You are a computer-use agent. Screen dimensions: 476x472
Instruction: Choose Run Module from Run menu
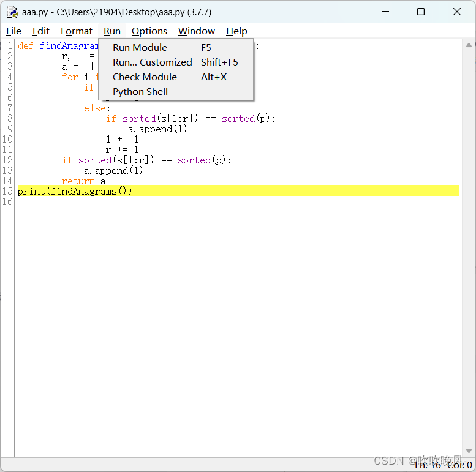176,47
